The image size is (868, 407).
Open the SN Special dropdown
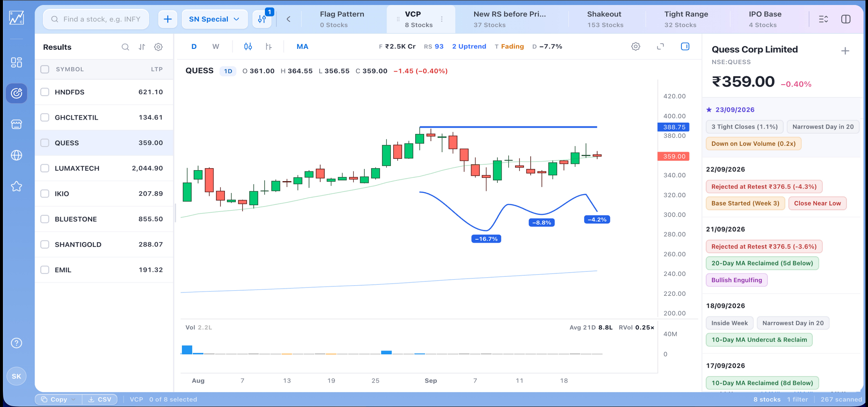(214, 19)
